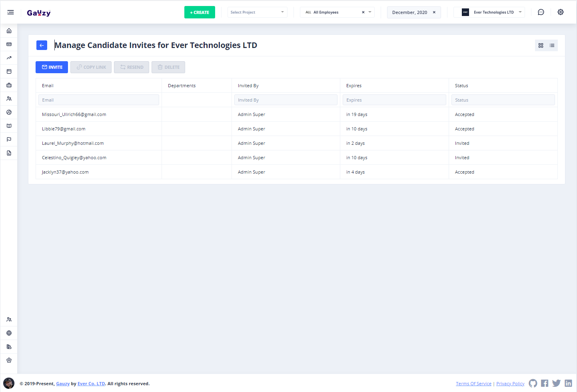577x392 pixels.
Task: Open the Terms Of Service link
Action: tap(473, 384)
